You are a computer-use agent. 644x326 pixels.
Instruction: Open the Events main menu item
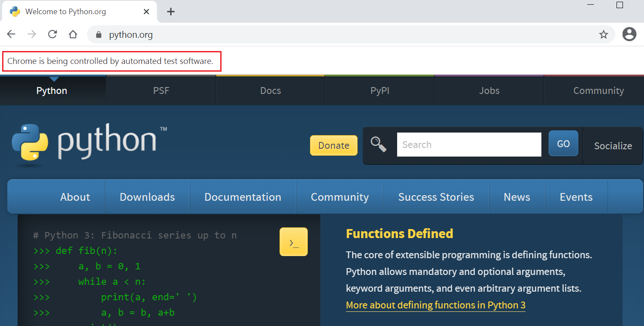pos(576,197)
